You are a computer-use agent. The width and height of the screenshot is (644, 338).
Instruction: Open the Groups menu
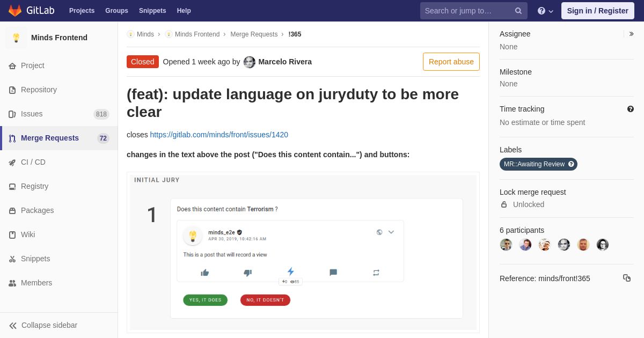pos(116,11)
